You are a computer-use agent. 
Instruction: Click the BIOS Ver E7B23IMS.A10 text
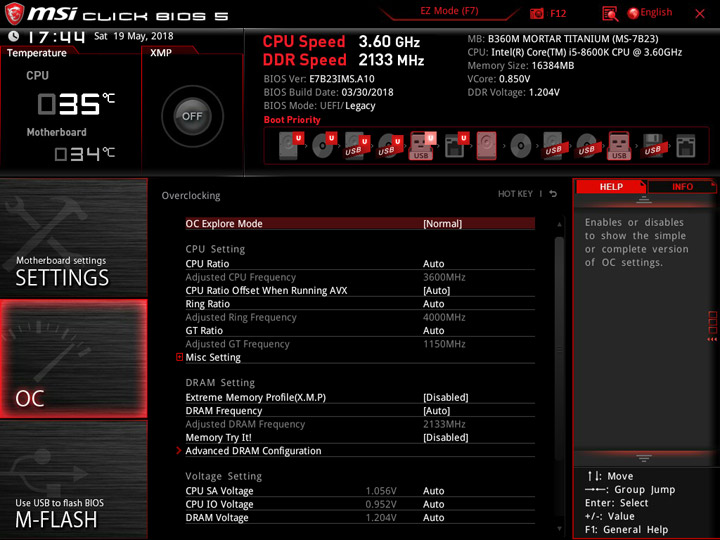[319, 79]
